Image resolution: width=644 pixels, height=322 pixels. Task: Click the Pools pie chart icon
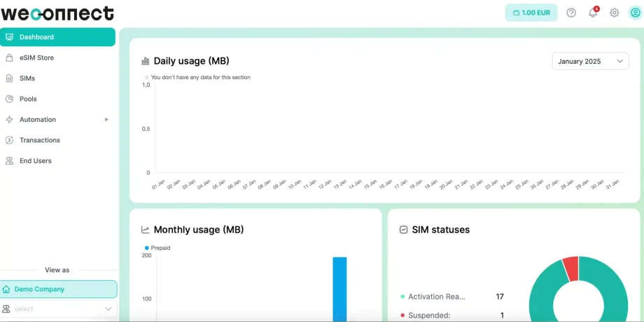click(9, 99)
